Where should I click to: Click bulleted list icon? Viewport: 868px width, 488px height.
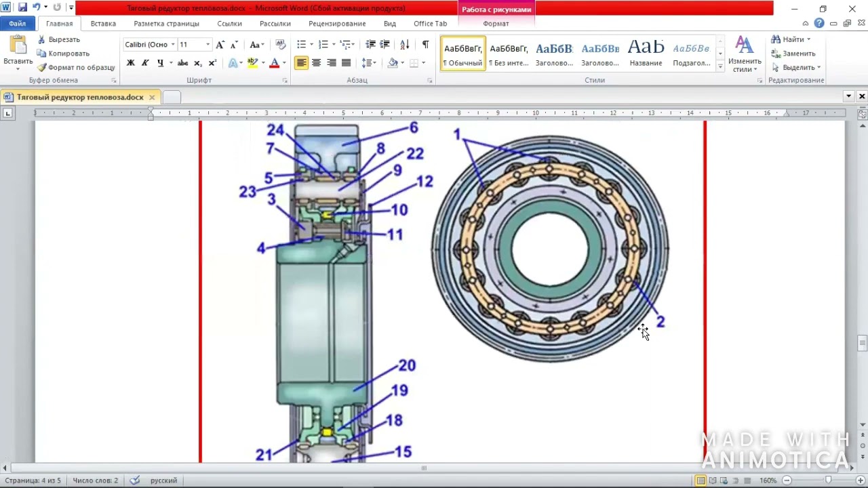tap(302, 45)
